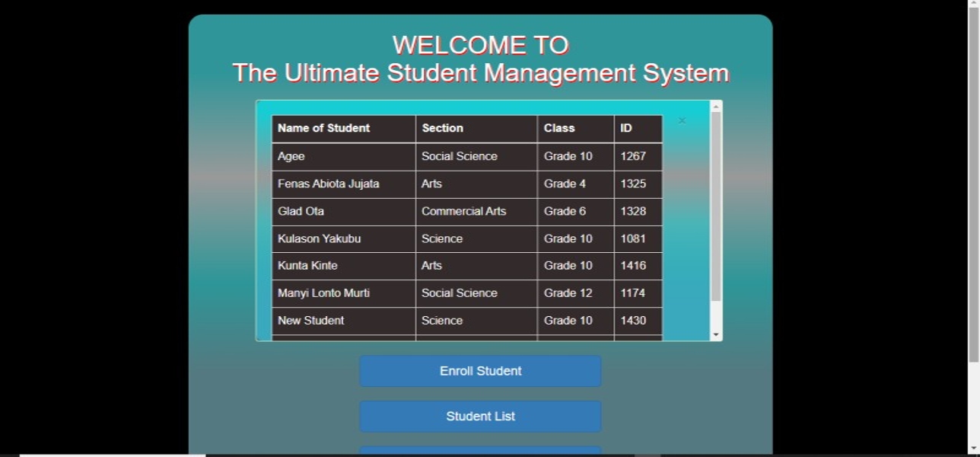Click Social Science in Agee's row
The height and width of the screenshot is (457, 980).
coord(460,156)
